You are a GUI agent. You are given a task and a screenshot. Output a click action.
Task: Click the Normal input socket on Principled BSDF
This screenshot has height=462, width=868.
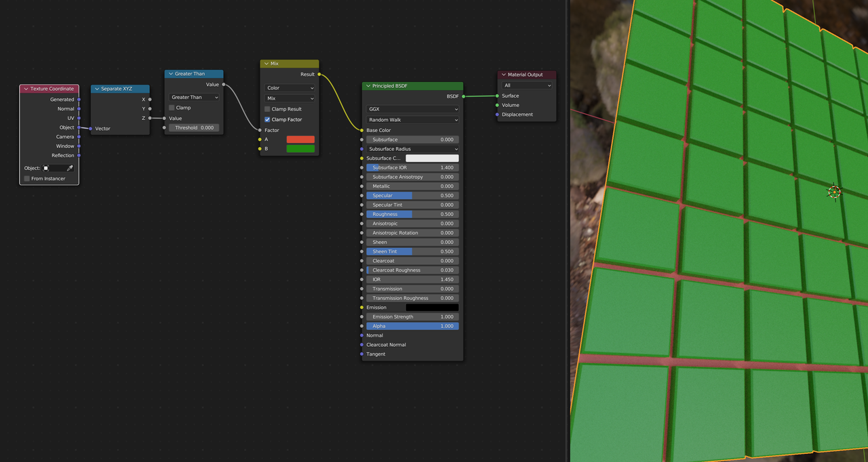click(361, 335)
